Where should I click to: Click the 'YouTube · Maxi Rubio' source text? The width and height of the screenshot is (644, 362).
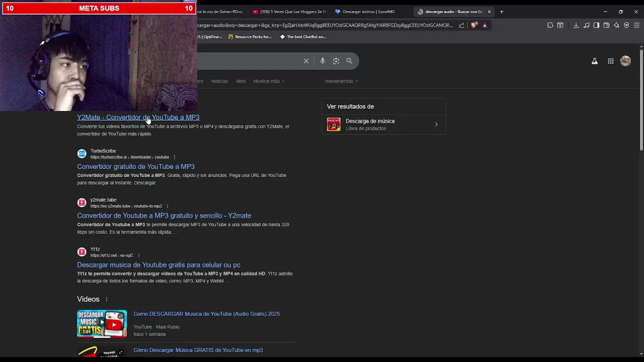[156, 327]
